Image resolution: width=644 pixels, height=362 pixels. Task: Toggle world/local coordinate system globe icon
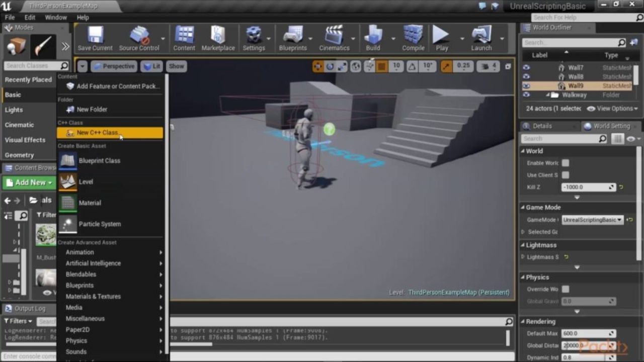click(x=356, y=66)
